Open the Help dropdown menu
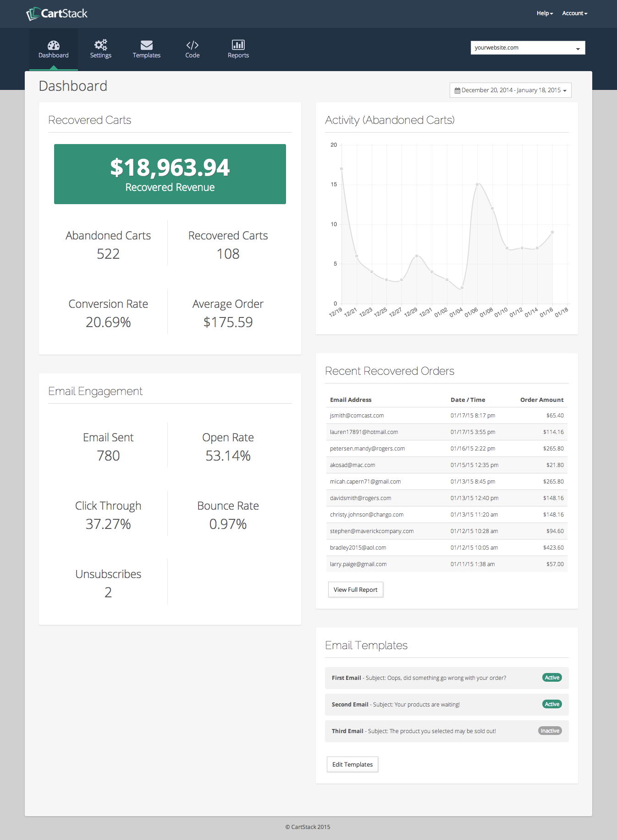The width and height of the screenshot is (617, 840). click(545, 13)
